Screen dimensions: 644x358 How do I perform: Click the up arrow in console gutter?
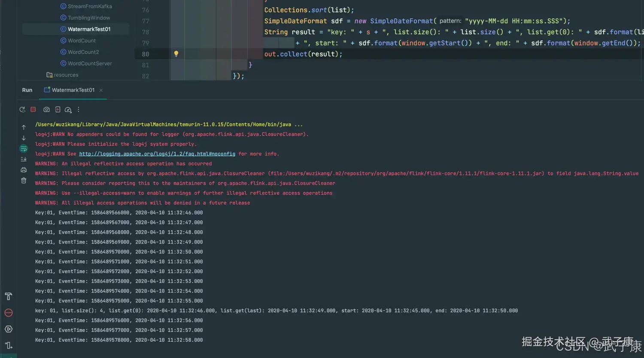tap(24, 127)
